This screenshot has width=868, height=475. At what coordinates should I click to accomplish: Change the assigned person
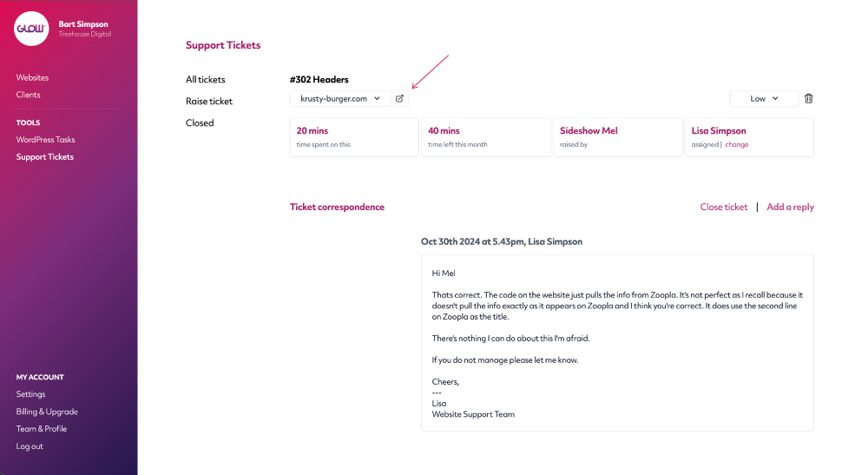[737, 144]
